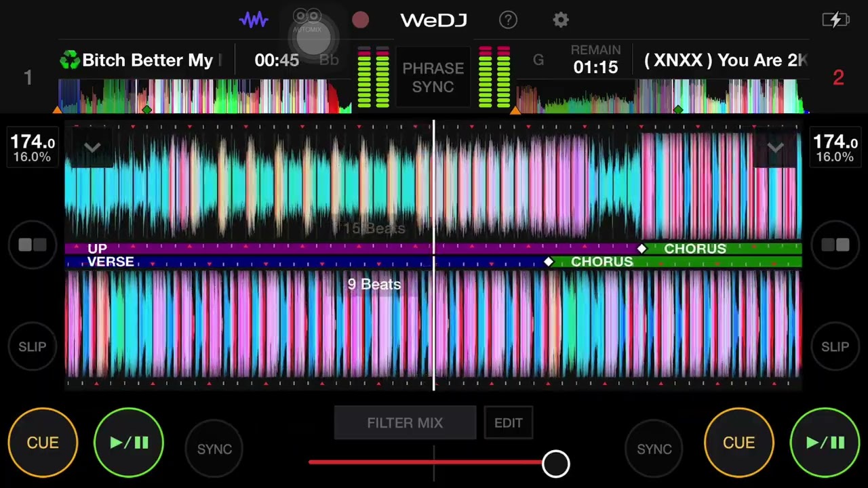Check the battery charging icon

click(x=835, y=20)
